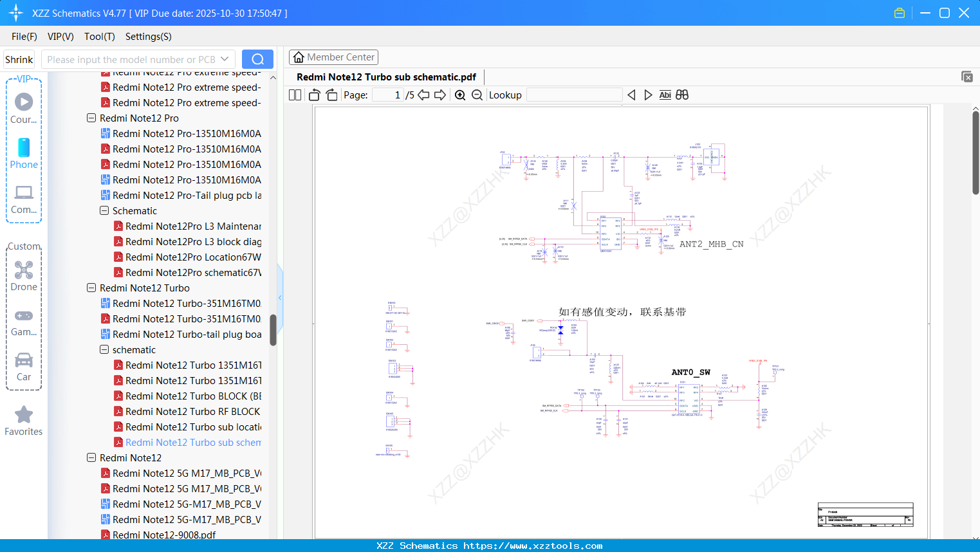Open Redmi Note12-9008.pdf
The height and width of the screenshot is (552, 980).
click(x=158, y=535)
